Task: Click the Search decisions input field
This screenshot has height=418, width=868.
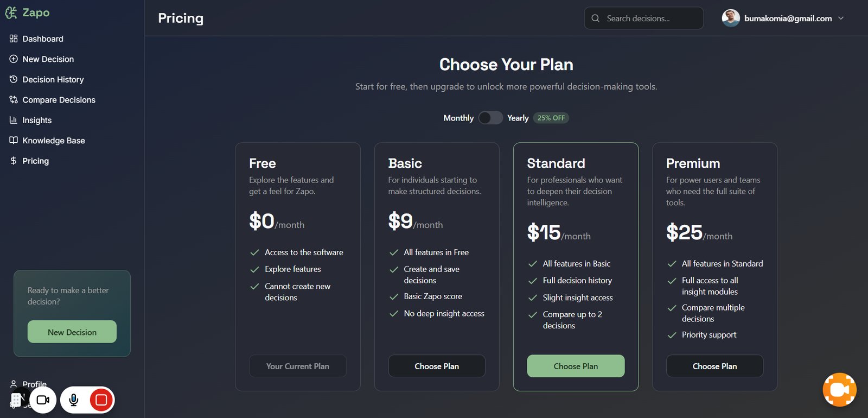Action: pyautogui.click(x=644, y=18)
